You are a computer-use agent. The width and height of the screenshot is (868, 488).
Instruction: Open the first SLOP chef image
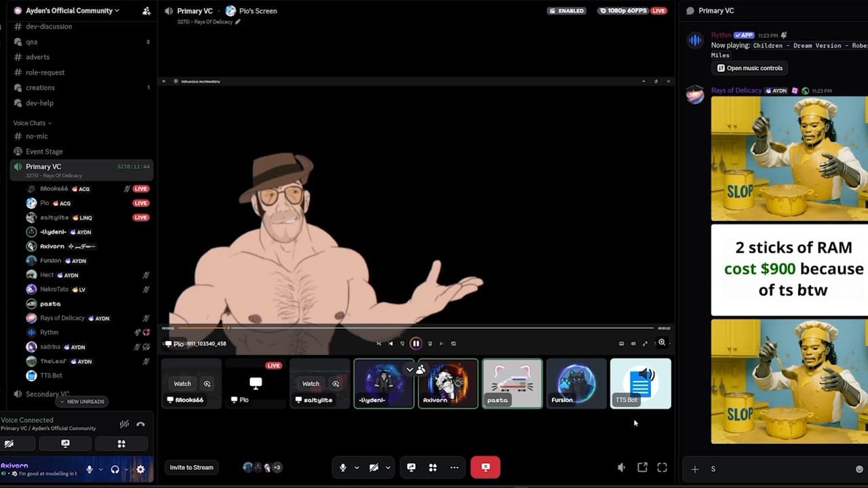(789, 159)
